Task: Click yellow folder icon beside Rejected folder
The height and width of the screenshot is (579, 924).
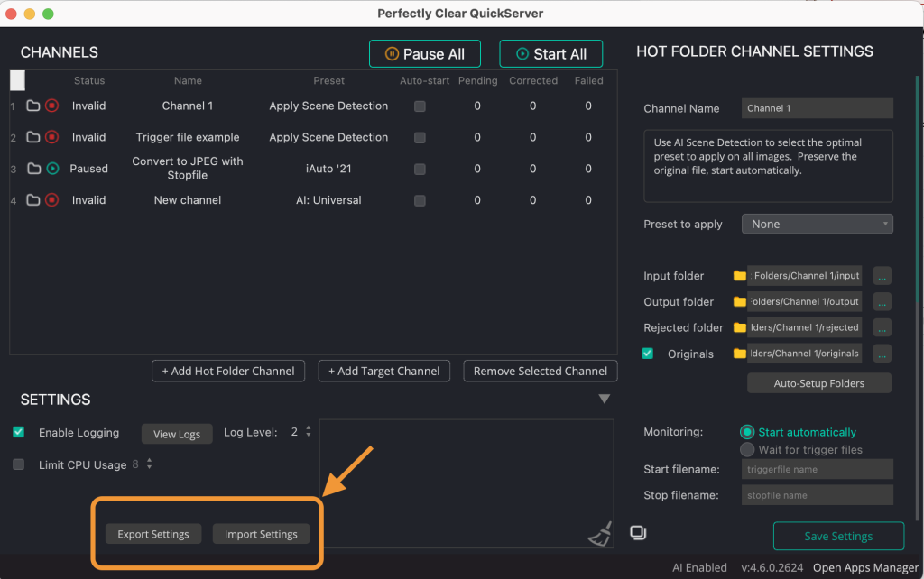Action: point(740,327)
